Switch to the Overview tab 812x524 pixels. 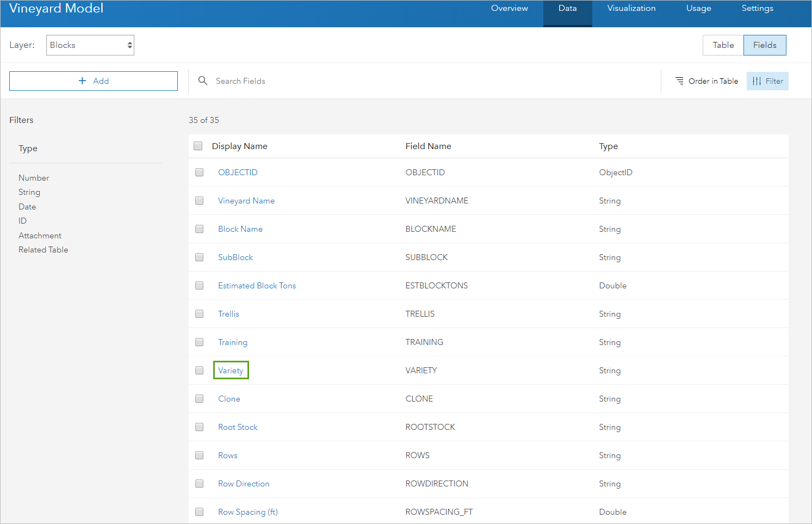pos(509,8)
